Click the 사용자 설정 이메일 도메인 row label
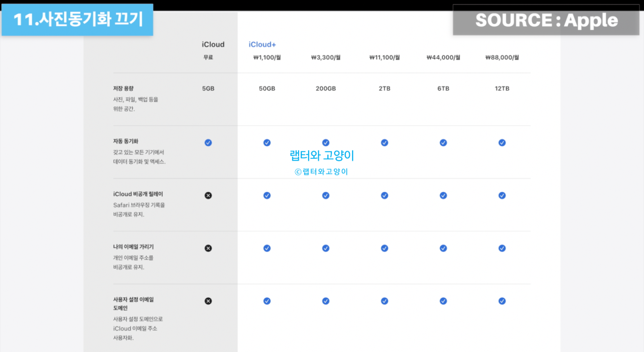This screenshot has width=644, height=352. click(x=133, y=303)
